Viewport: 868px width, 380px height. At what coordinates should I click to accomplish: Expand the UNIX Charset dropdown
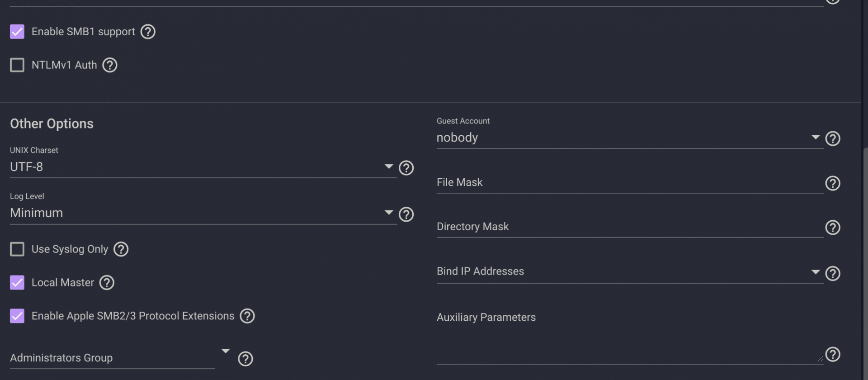[x=199, y=167]
